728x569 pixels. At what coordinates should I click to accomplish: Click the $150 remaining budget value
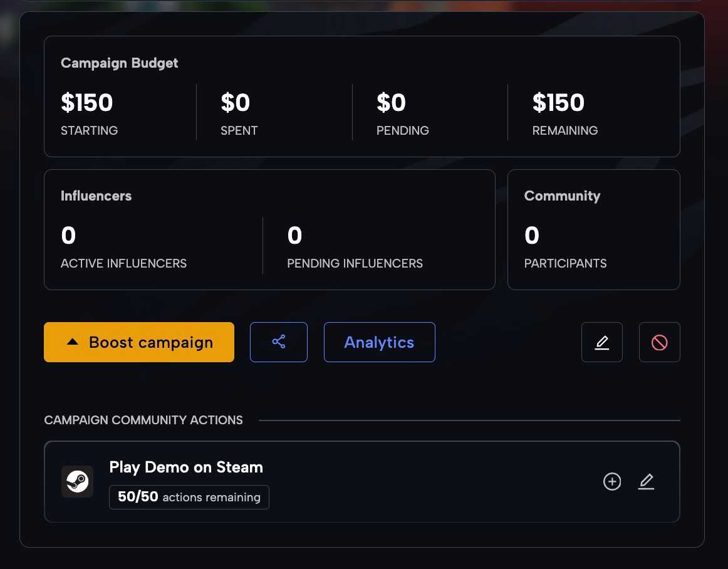pyautogui.click(x=558, y=102)
